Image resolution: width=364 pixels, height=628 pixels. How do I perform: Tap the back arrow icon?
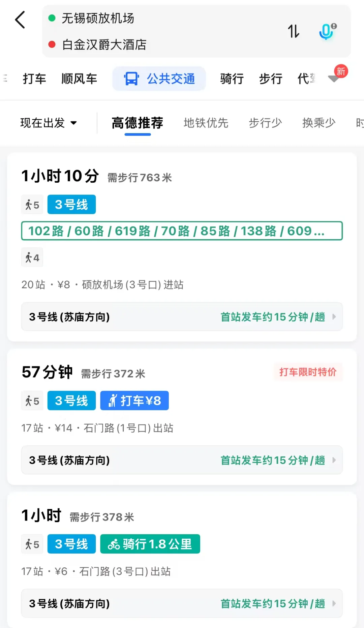[x=20, y=20]
